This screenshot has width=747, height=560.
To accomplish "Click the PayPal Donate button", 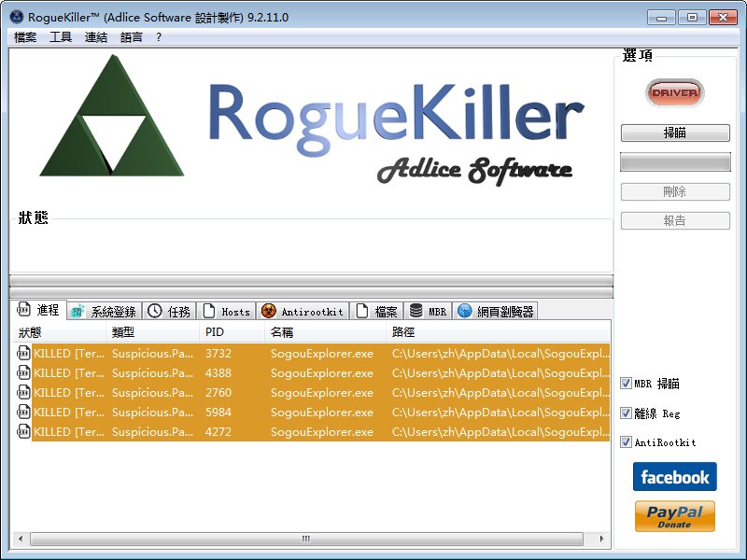I will tap(674, 517).
